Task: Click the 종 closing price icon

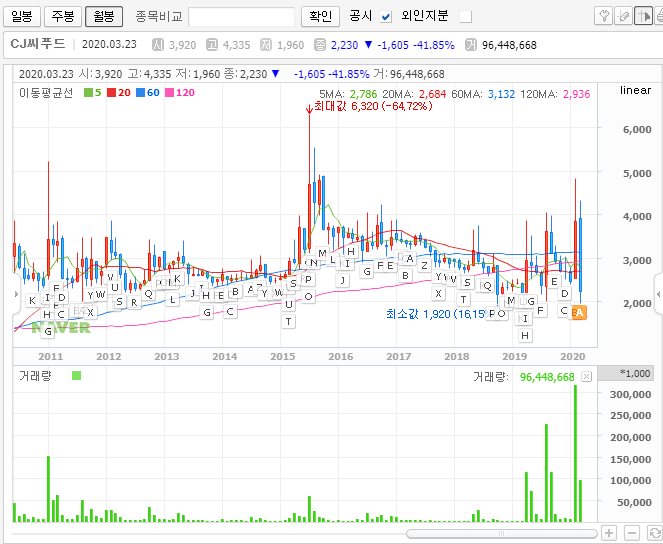Action: 320,45
